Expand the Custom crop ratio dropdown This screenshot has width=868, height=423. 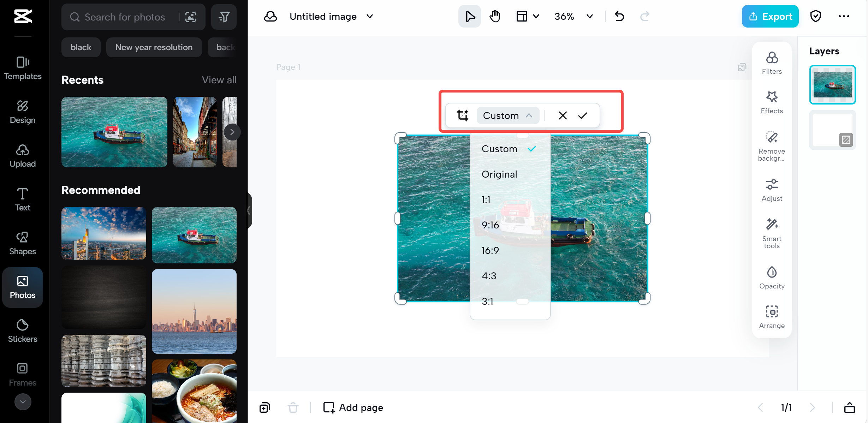(507, 115)
